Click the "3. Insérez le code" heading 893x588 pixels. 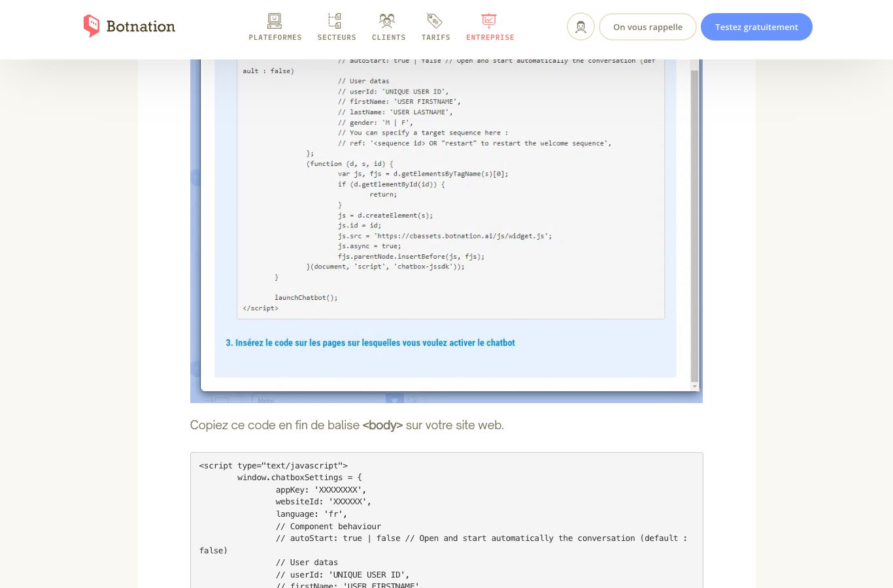point(371,342)
